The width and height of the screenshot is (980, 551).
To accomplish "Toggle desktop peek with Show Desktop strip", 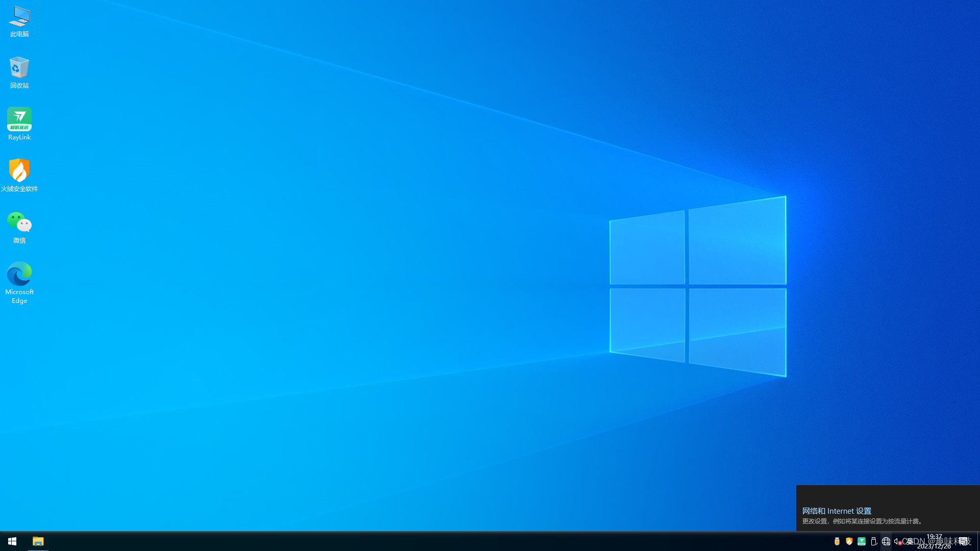I will tap(978, 541).
